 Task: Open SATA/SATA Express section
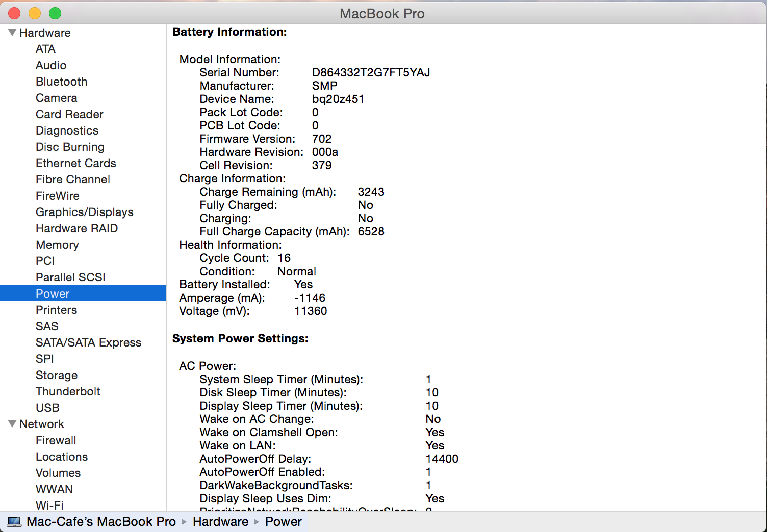(88, 342)
